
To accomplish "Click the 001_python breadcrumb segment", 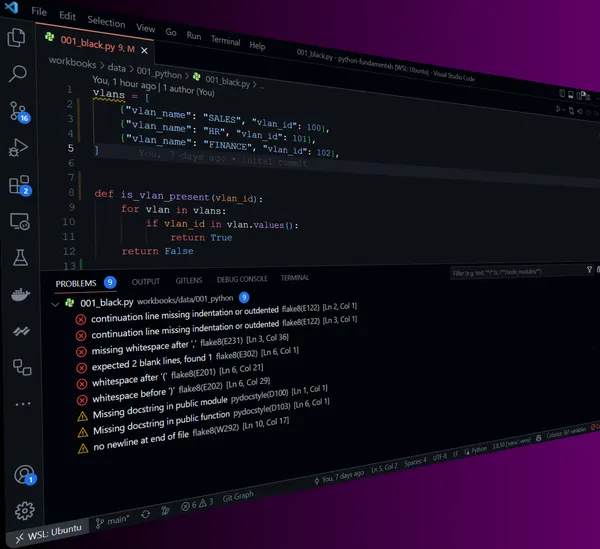I will [159, 72].
